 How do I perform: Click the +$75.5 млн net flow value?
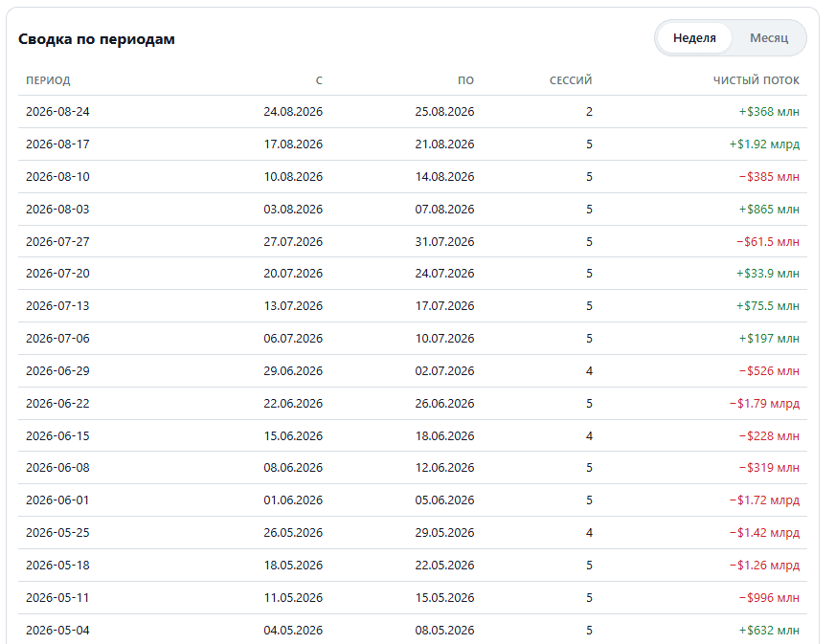[768, 306]
